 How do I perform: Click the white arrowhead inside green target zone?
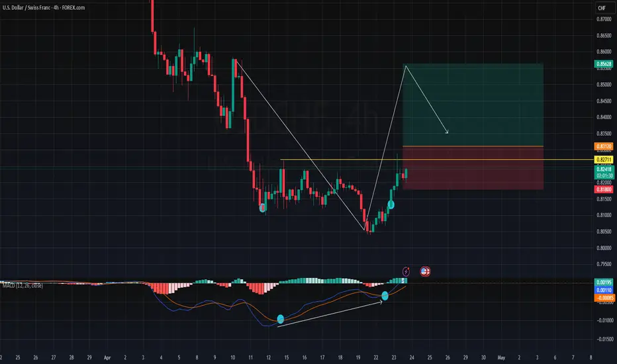click(447, 132)
